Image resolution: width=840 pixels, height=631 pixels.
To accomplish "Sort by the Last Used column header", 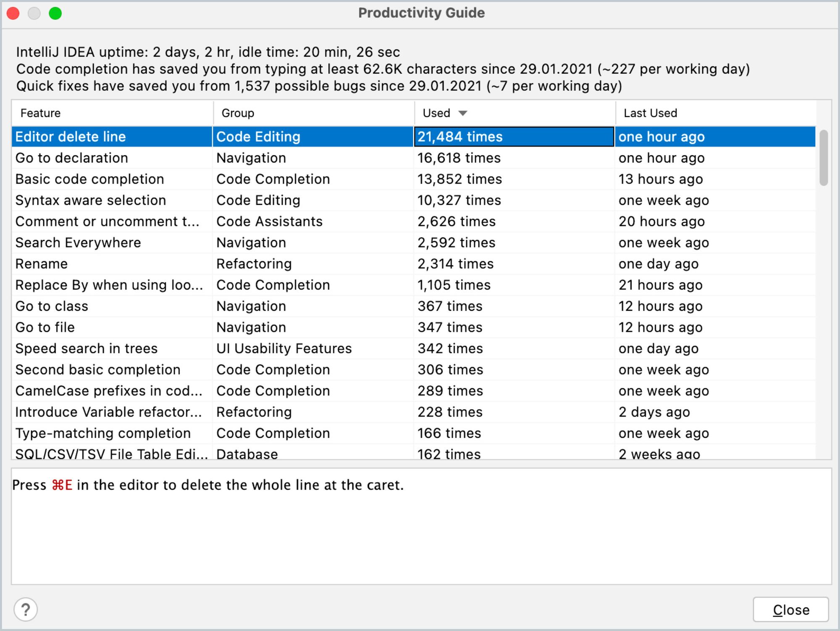I will point(716,113).
